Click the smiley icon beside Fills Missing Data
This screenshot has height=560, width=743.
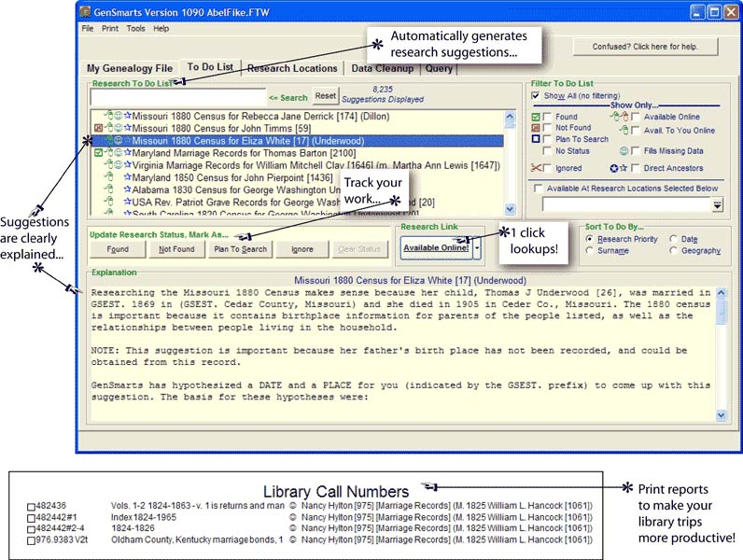point(623,150)
